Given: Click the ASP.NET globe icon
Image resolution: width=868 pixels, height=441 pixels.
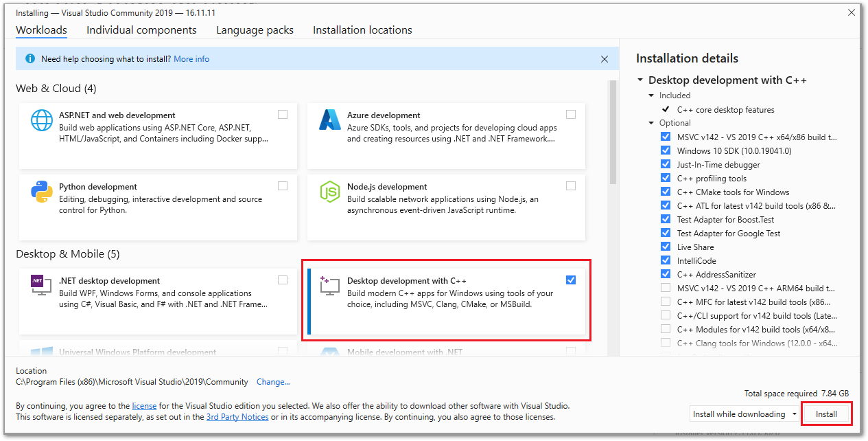Looking at the screenshot, I should pos(42,120).
